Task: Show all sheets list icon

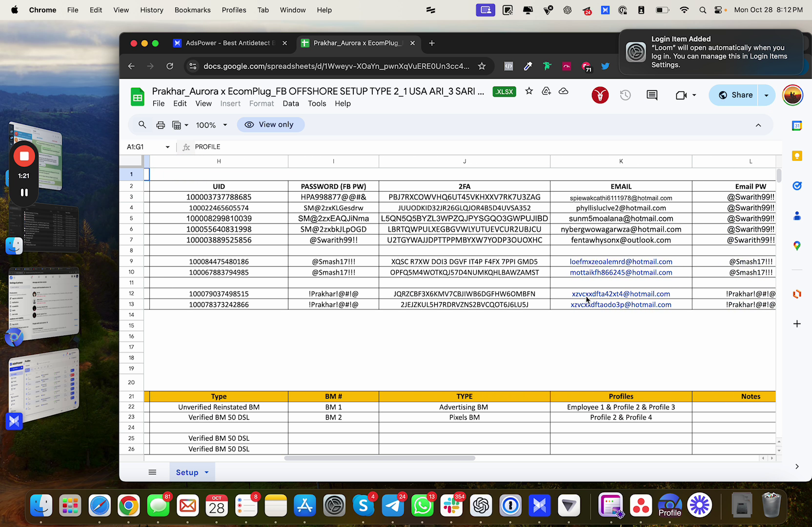Action: click(x=152, y=472)
